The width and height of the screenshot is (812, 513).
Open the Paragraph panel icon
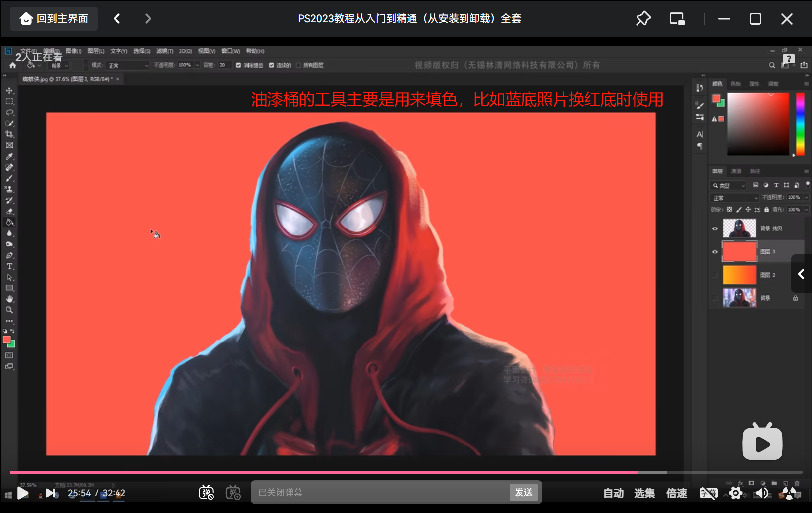[x=700, y=146]
